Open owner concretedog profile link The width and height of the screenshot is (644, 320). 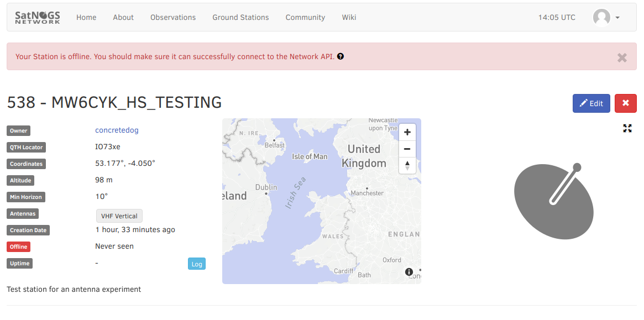117,130
